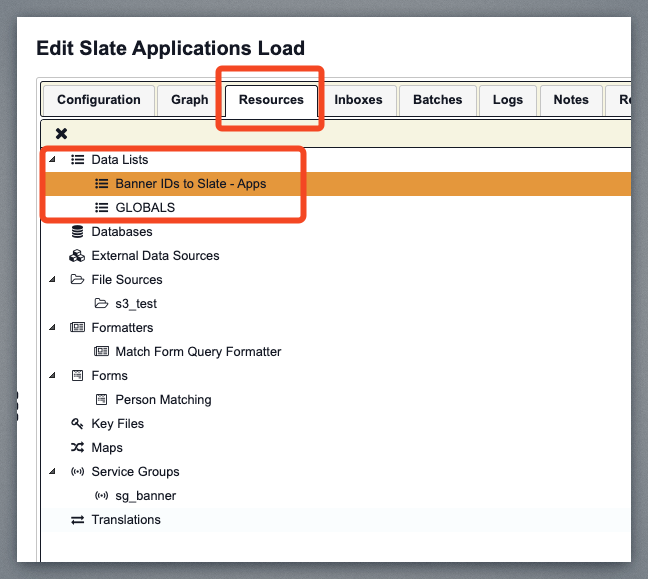The image size is (648, 579).
Task: Collapse the Formatters node
Action: click(x=52, y=327)
